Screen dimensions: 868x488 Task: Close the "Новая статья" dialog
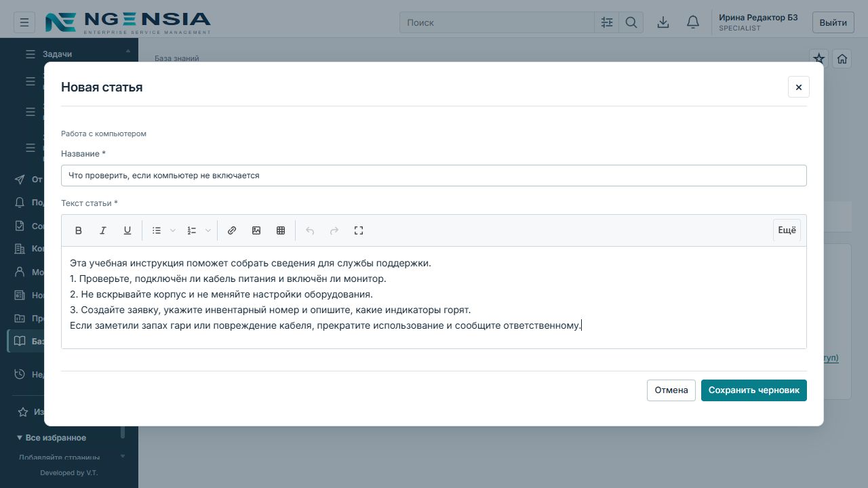799,87
